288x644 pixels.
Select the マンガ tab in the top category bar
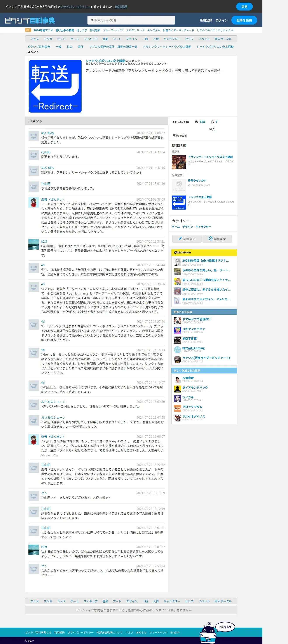pos(48,39)
